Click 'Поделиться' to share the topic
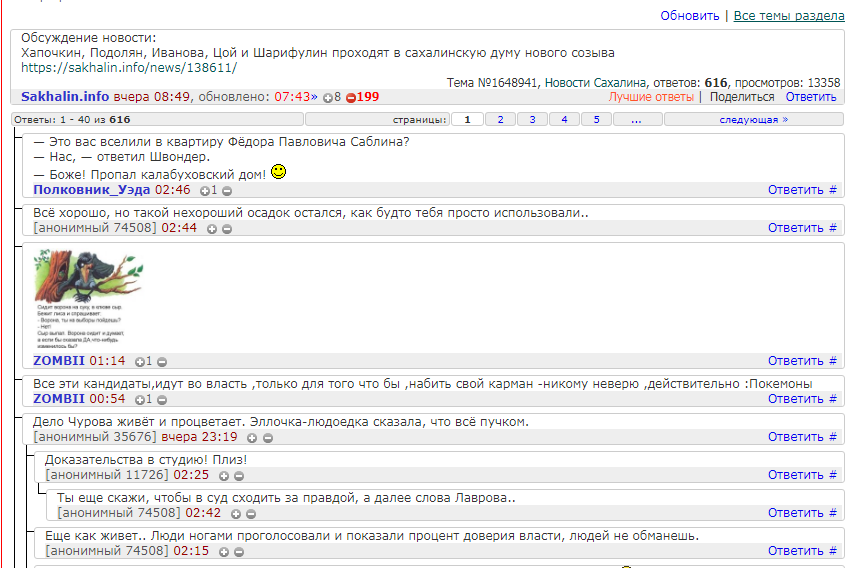The height and width of the screenshot is (568, 856). [x=742, y=97]
